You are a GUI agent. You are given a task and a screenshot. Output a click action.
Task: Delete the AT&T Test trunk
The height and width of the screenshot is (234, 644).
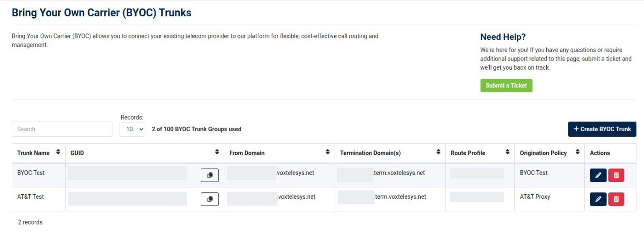point(616,199)
